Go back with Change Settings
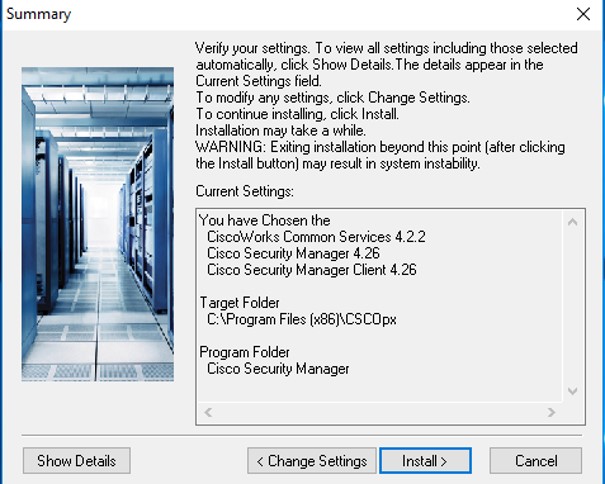The width and height of the screenshot is (605, 484). [312, 460]
